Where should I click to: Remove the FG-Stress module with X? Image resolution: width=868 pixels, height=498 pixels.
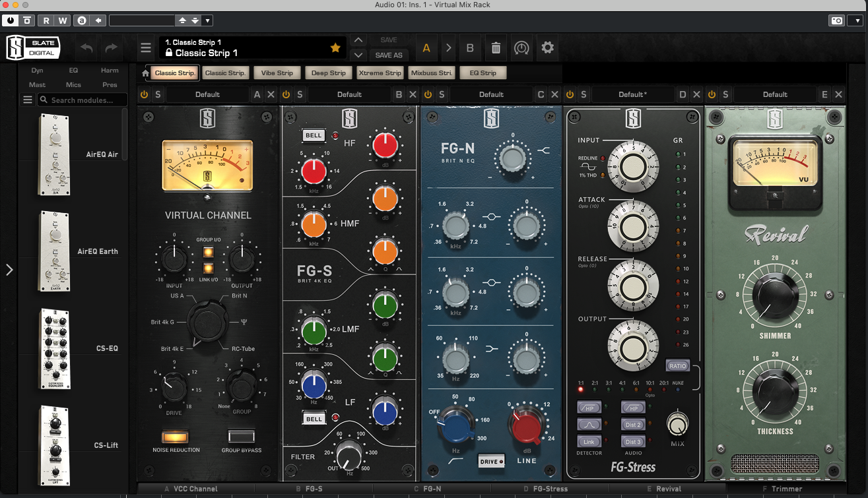tap(696, 94)
